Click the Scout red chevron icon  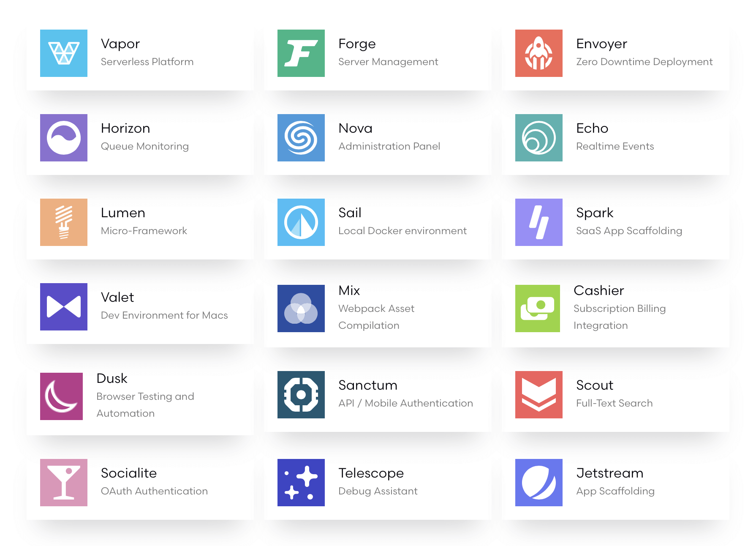tap(539, 395)
